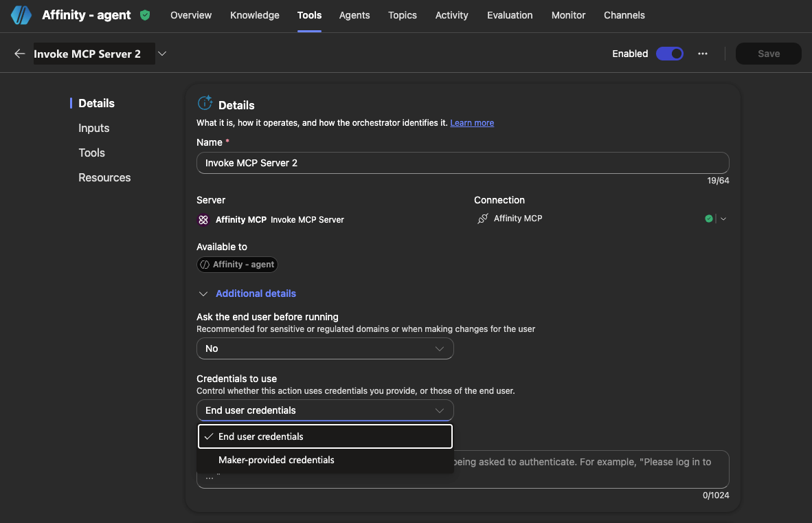Click the authentication message text area
The image size is (812, 523).
point(462,469)
